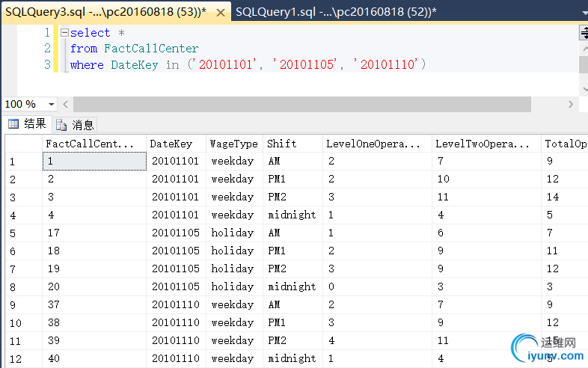
Task: Click the '20101105' literal in query
Action: click(305, 64)
